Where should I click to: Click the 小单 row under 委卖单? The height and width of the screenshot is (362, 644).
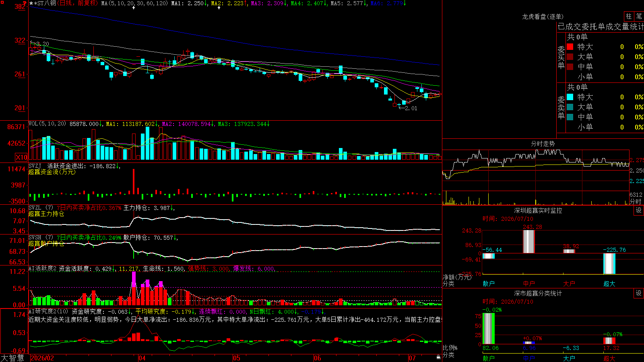(605, 127)
